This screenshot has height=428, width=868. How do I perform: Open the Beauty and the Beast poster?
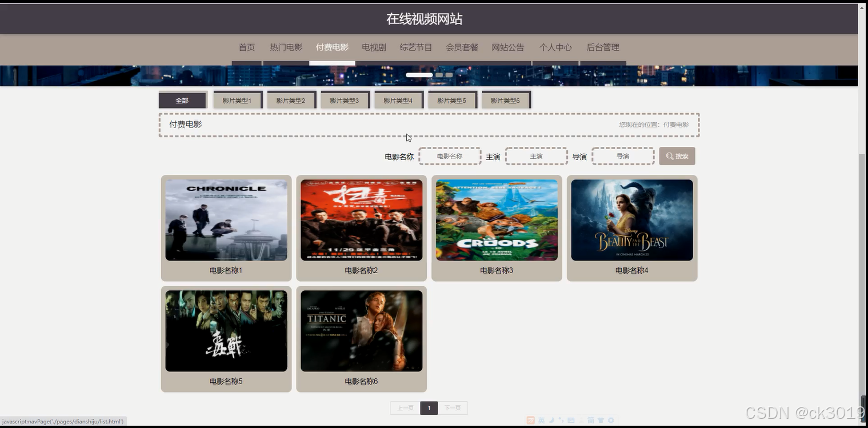[632, 220]
